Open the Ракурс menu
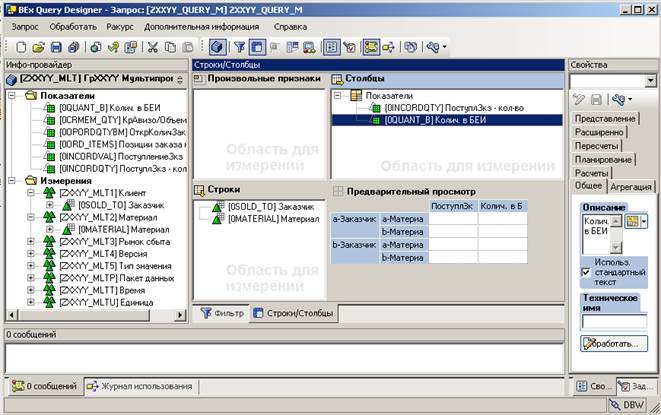Screen dimensions: 661x415 [x=120, y=27]
